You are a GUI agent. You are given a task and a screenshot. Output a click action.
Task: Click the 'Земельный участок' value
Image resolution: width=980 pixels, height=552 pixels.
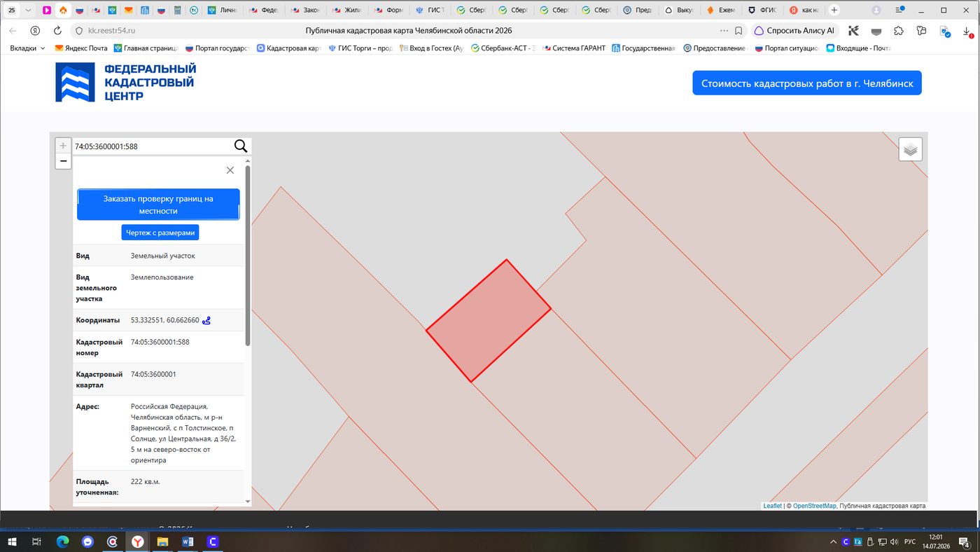coord(162,256)
